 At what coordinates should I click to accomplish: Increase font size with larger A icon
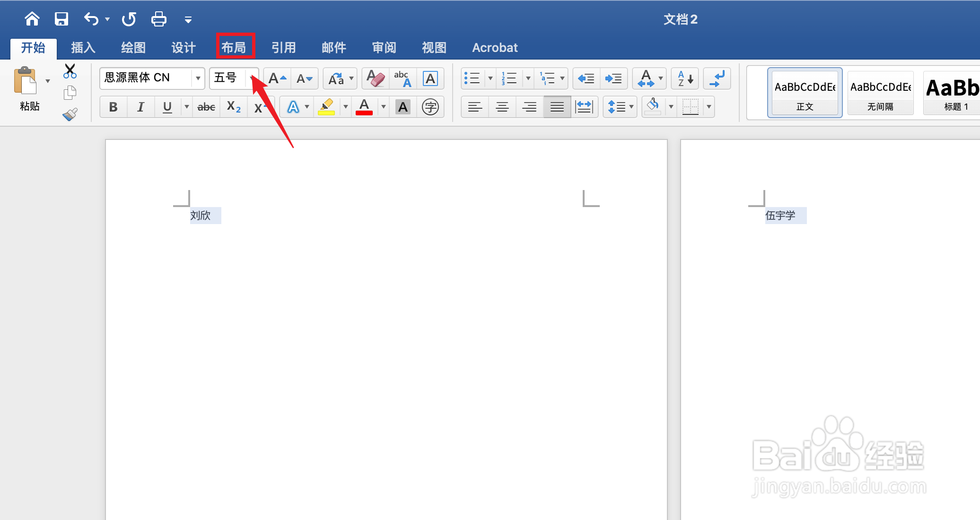[x=277, y=78]
